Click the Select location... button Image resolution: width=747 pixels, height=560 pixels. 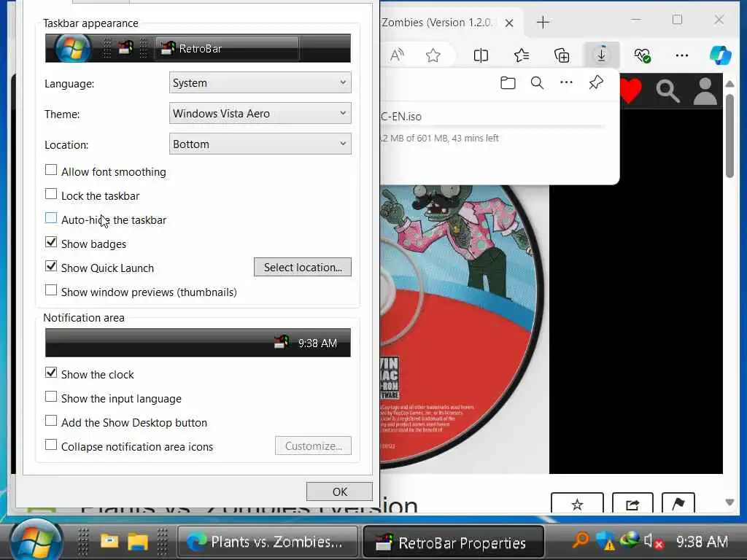[x=303, y=267]
